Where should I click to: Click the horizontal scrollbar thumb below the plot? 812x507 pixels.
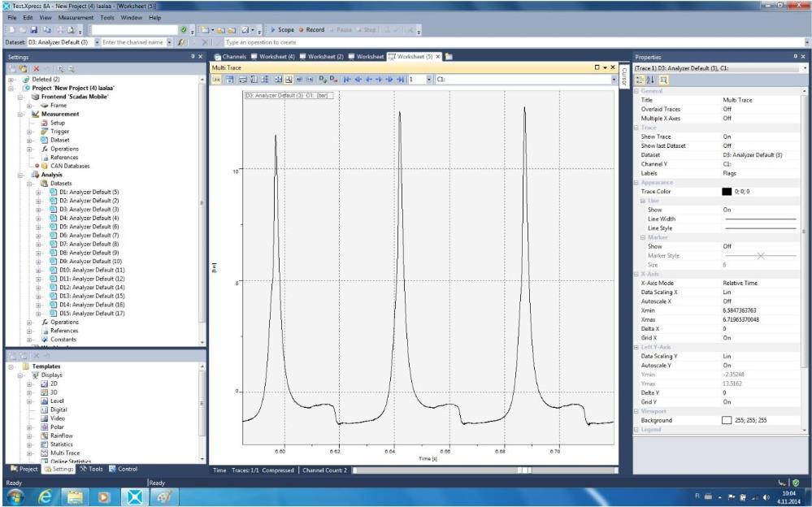[524, 470]
